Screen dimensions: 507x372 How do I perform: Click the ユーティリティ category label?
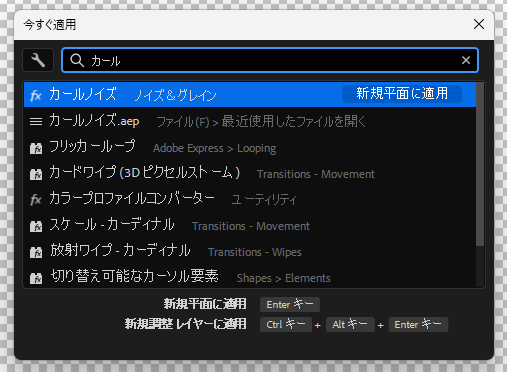tap(264, 200)
